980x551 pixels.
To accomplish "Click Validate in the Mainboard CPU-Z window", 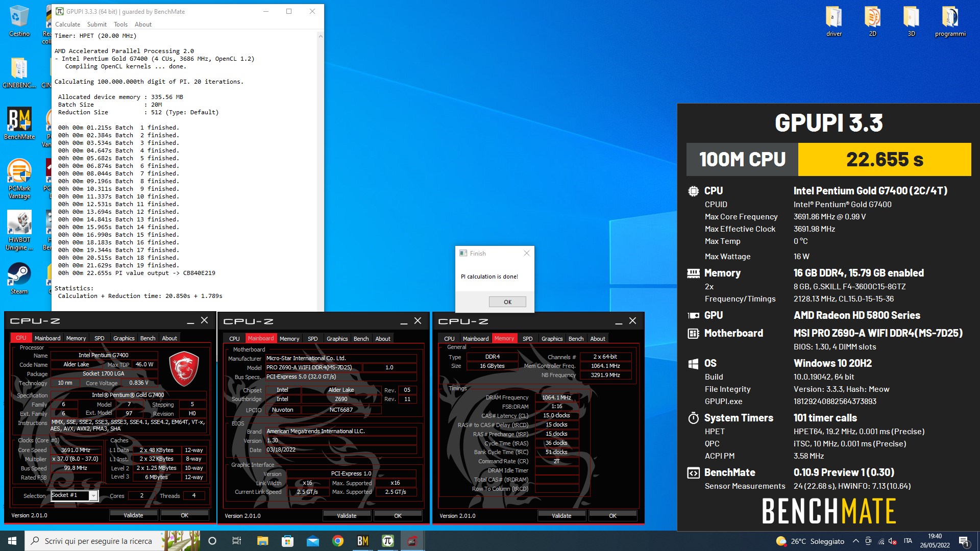I will tap(347, 516).
